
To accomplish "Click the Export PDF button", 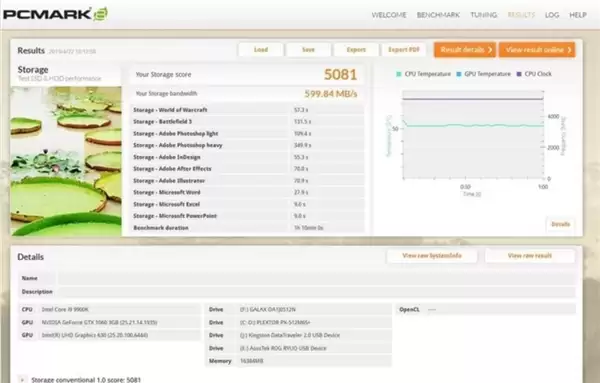I will point(404,50).
